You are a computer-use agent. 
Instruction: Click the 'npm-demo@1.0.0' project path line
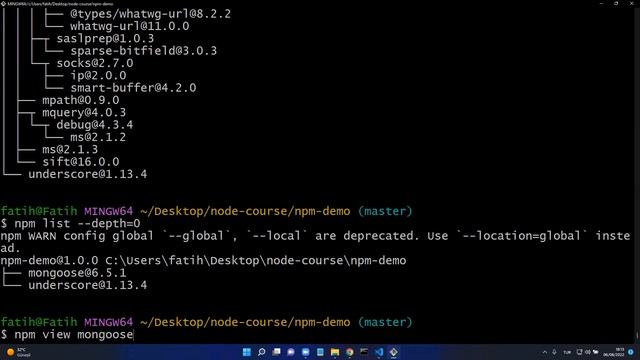tap(203, 261)
